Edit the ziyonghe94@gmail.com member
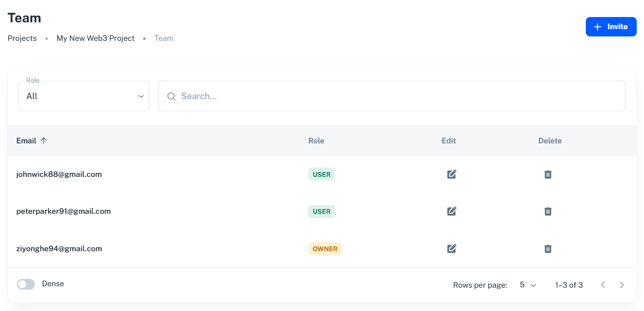The width and height of the screenshot is (644, 311). 452,248
